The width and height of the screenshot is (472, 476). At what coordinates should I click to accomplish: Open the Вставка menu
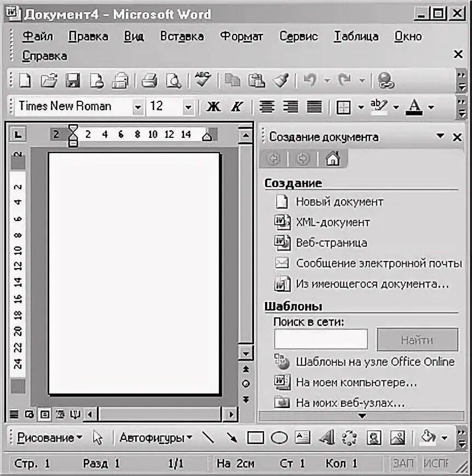click(x=182, y=37)
